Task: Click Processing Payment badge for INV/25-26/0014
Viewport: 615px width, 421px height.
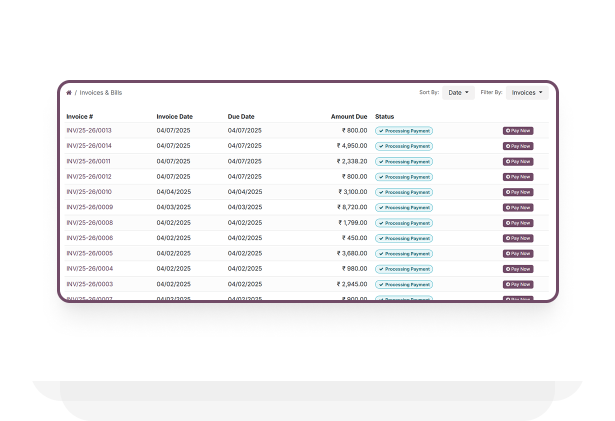Action: [404, 146]
